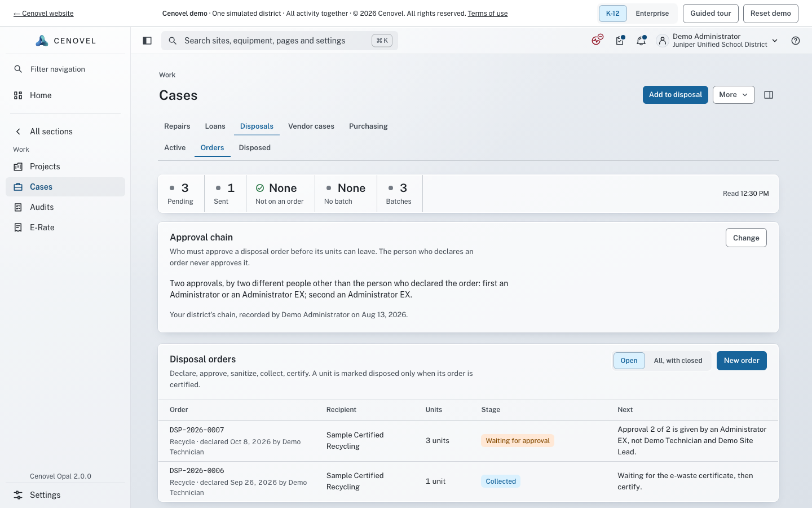The width and height of the screenshot is (812, 508).
Task: Open the system health status icon
Action: coord(597,40)
